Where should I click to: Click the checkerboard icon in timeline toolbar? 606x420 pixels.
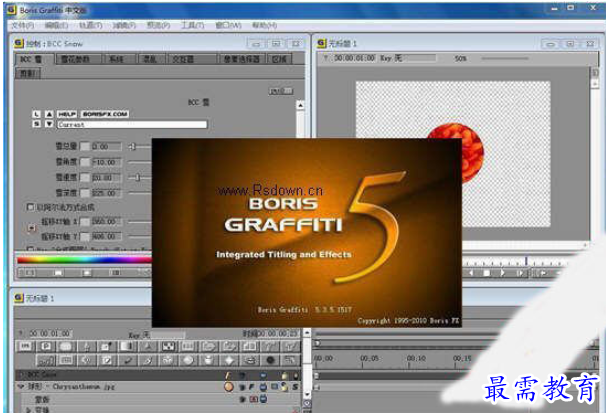(x=168, y=346)
